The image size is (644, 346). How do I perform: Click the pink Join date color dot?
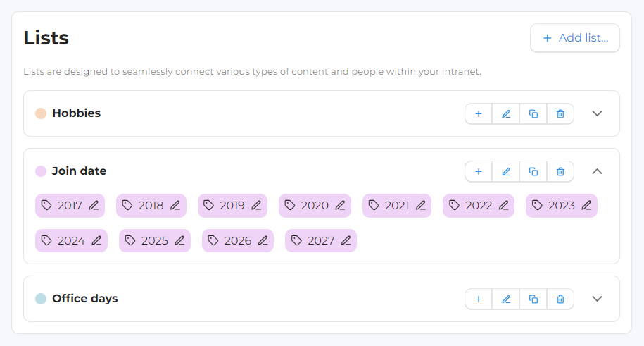click(x=41, y=171)
